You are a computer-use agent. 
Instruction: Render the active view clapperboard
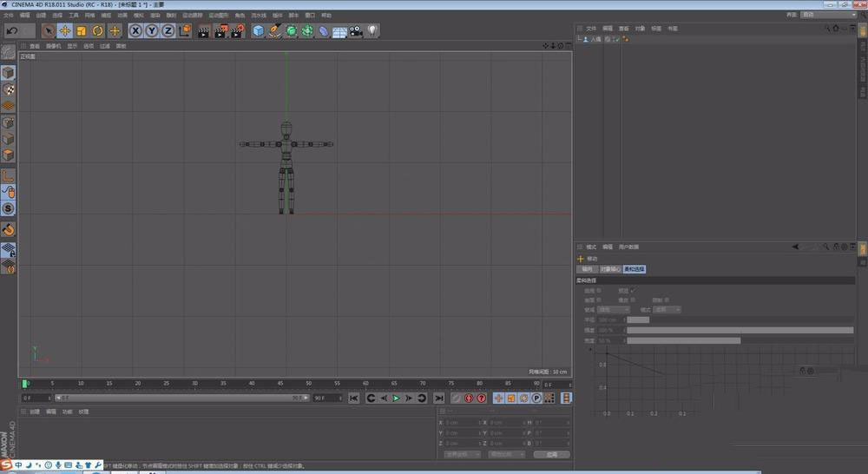[204, 31]
